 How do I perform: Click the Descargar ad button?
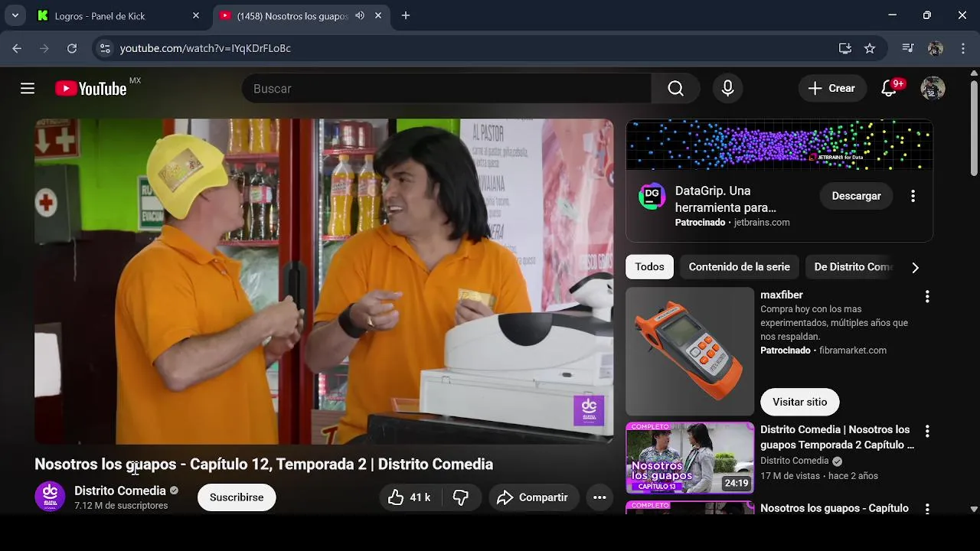coord(856,196)
